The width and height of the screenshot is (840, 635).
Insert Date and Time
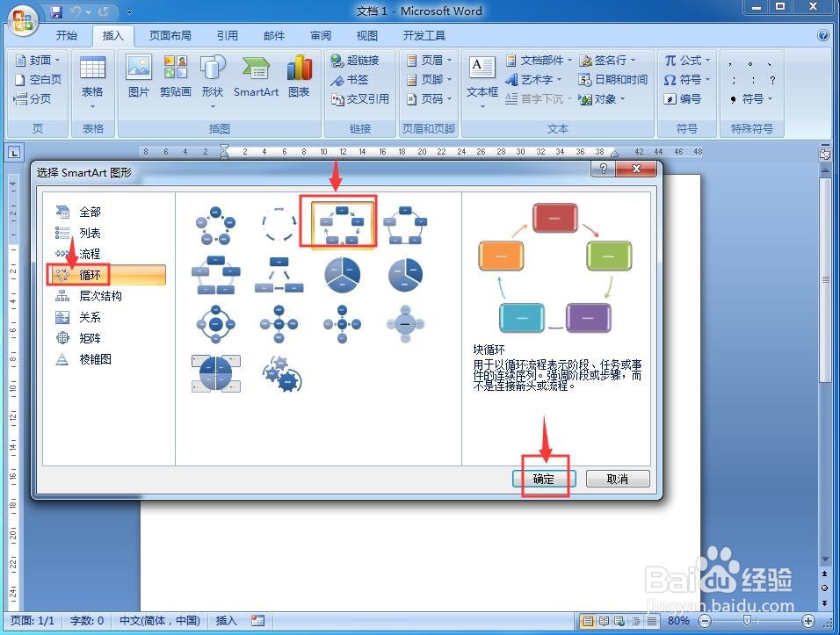tap(612, 80)
